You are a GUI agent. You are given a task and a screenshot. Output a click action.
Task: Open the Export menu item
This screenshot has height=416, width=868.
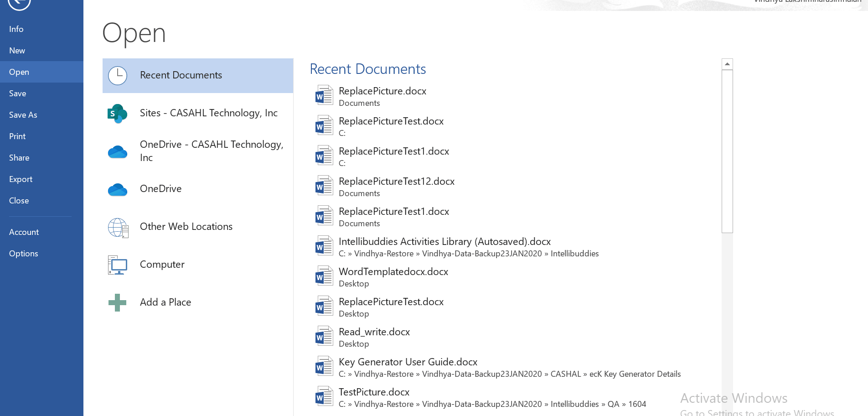coord(21,179)
